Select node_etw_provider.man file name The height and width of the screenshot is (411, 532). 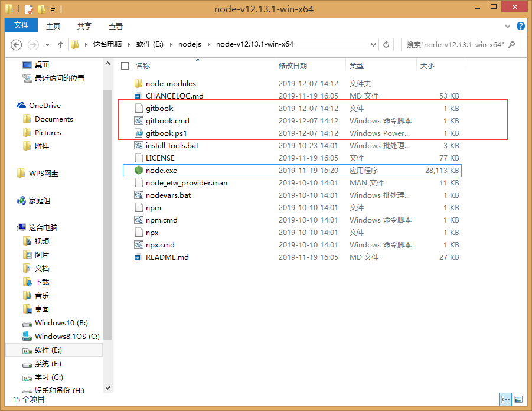187,183
